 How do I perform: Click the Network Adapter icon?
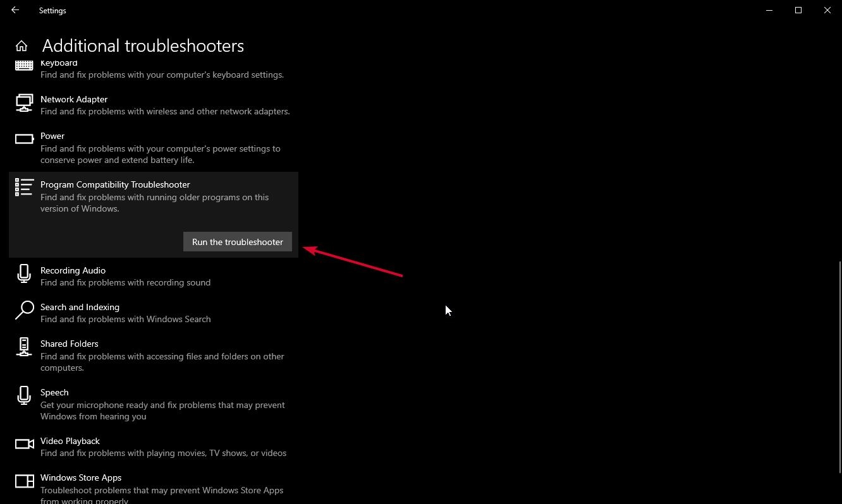(x=24, y=103)
